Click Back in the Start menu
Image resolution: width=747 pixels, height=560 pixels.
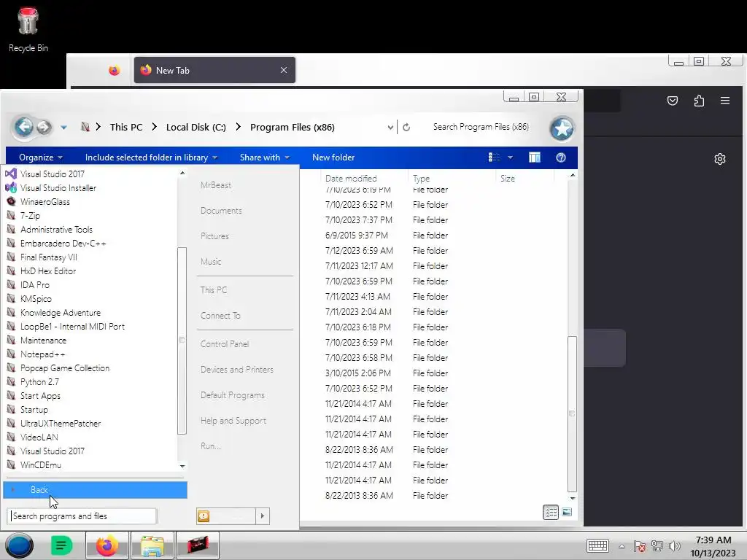pos(96,490)
